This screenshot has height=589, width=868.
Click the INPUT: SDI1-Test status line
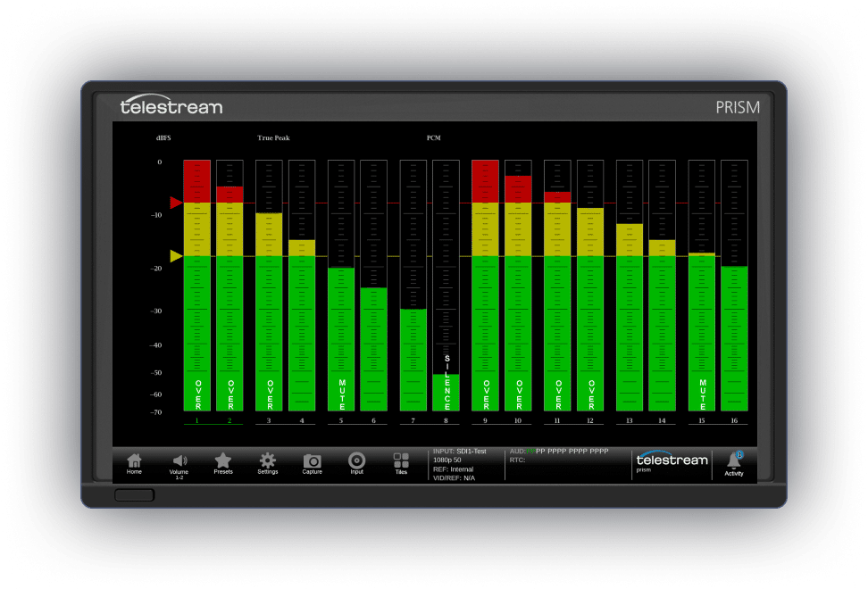click(x=460, y=452)
